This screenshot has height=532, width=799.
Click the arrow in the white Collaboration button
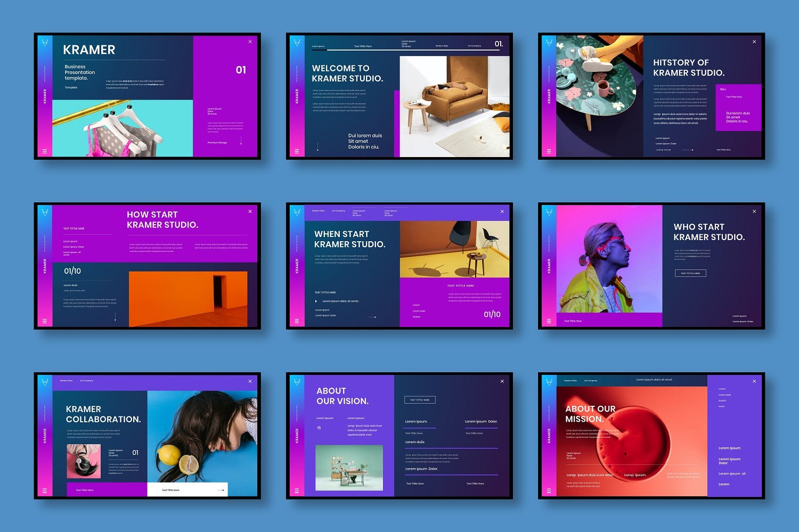click(x=221, y=490)
